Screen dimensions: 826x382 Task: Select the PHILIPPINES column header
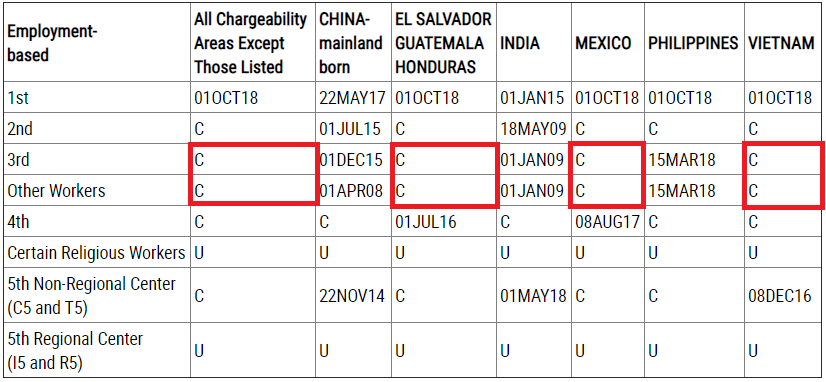coord(693,43)
